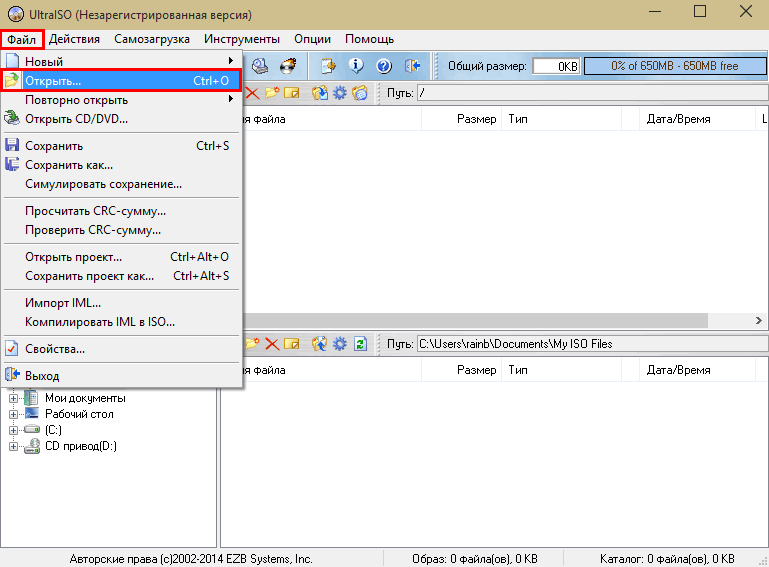Image resolution: width=769 pixels, height=567 pixels.
Task: Click the extract icon in image pane toolbar
Action: [320, 93]
